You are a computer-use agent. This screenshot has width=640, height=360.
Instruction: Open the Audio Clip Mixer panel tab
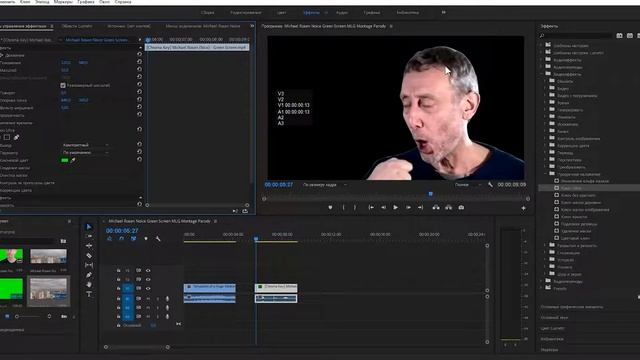(202, 26)
